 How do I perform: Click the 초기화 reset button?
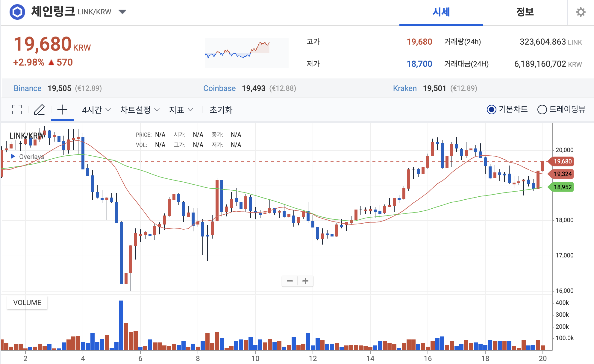(221, 110)
